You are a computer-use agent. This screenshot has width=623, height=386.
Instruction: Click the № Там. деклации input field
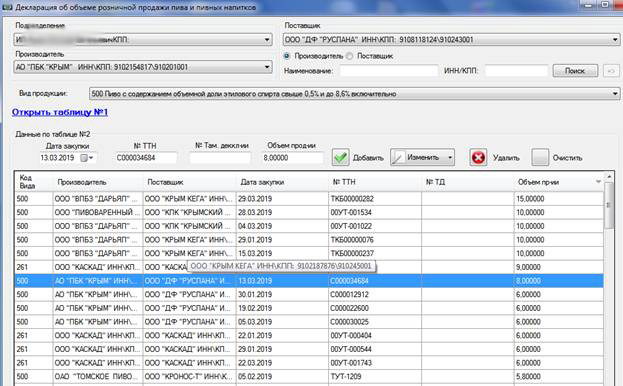(x=220, y=158)
